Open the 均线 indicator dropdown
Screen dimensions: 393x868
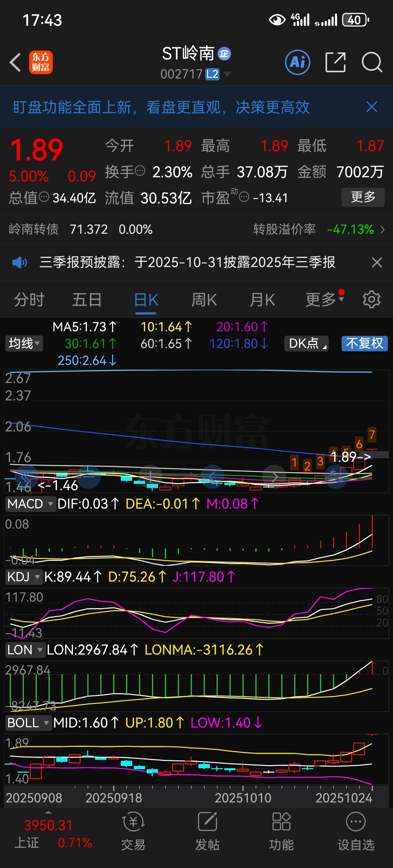24,343
